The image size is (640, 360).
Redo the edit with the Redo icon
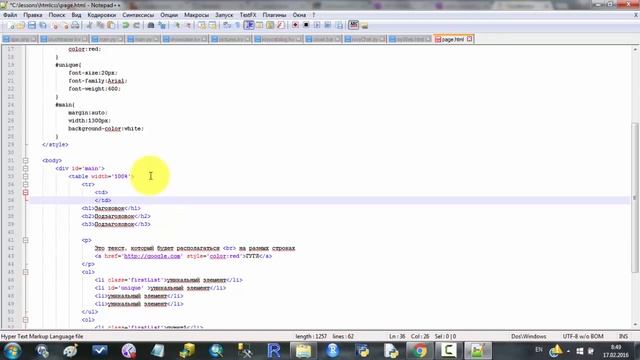(x=137, y=25)
